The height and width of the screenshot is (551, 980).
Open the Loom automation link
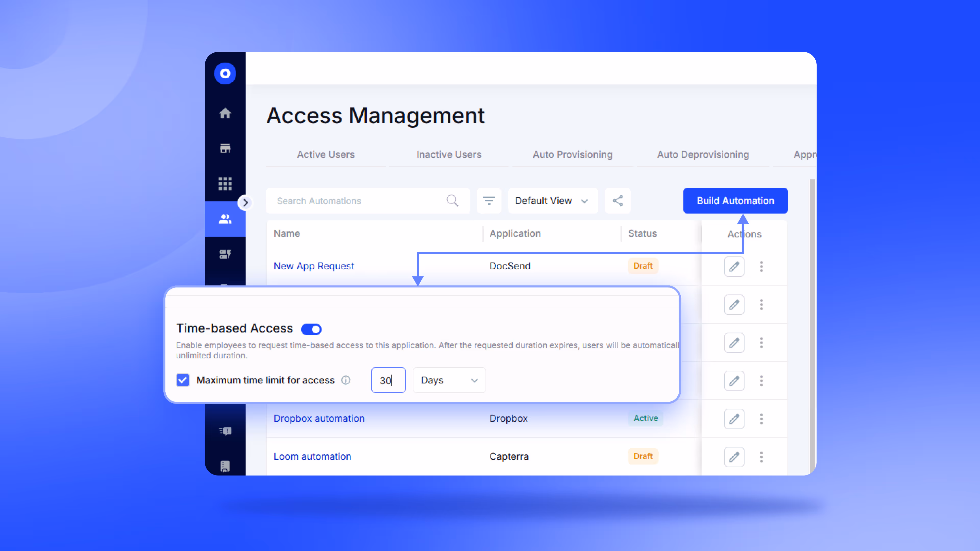(312, 456)
